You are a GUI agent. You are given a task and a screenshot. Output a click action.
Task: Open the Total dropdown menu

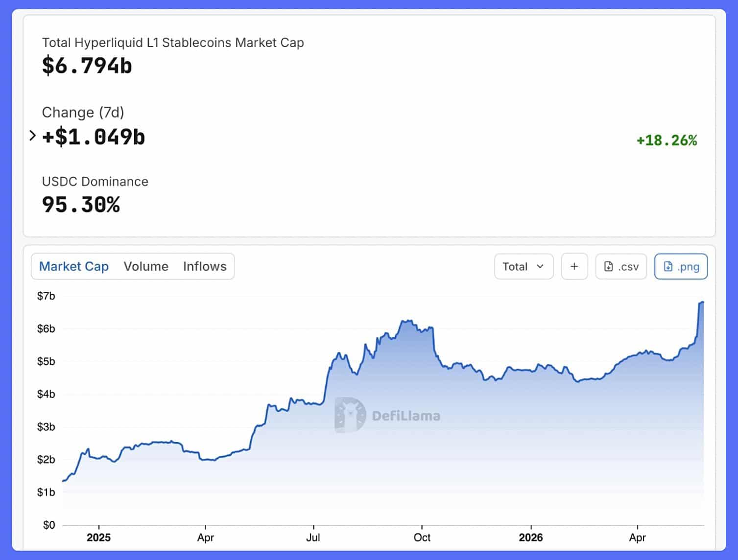click(x=524, y=266)
